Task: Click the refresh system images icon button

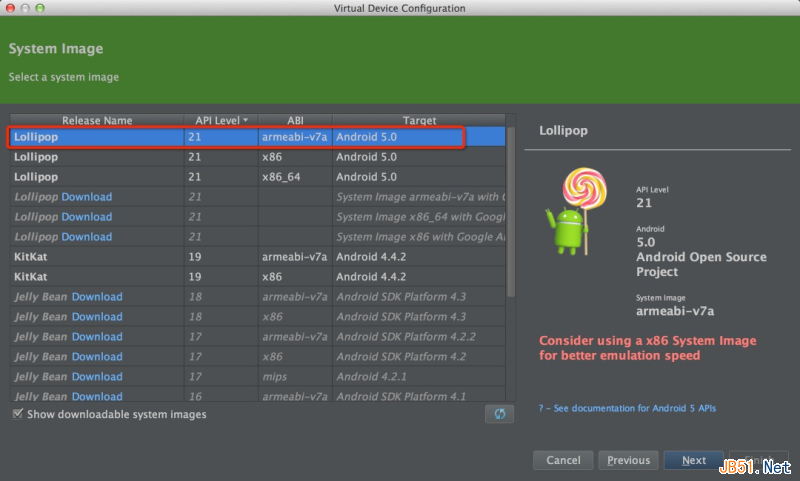Action: coord(499,414)
